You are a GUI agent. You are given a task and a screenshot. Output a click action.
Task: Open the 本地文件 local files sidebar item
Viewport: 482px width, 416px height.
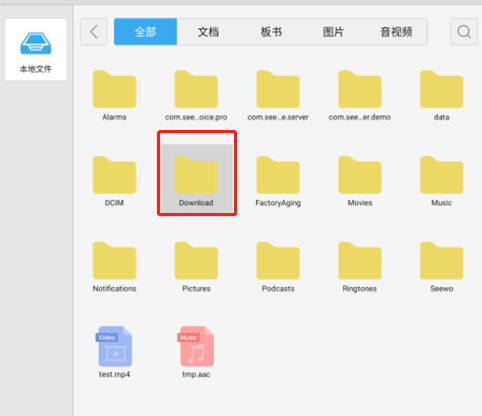click(36, 50)
